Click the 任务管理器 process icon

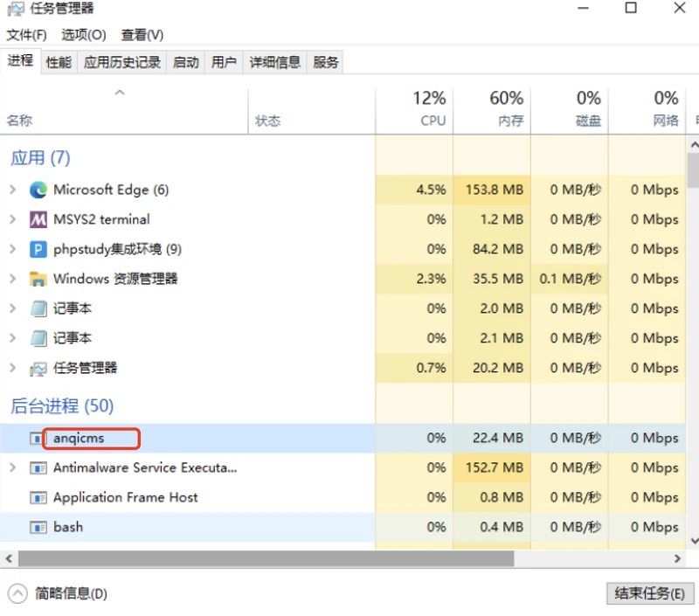pyautogui.click(x=38, y=368)
